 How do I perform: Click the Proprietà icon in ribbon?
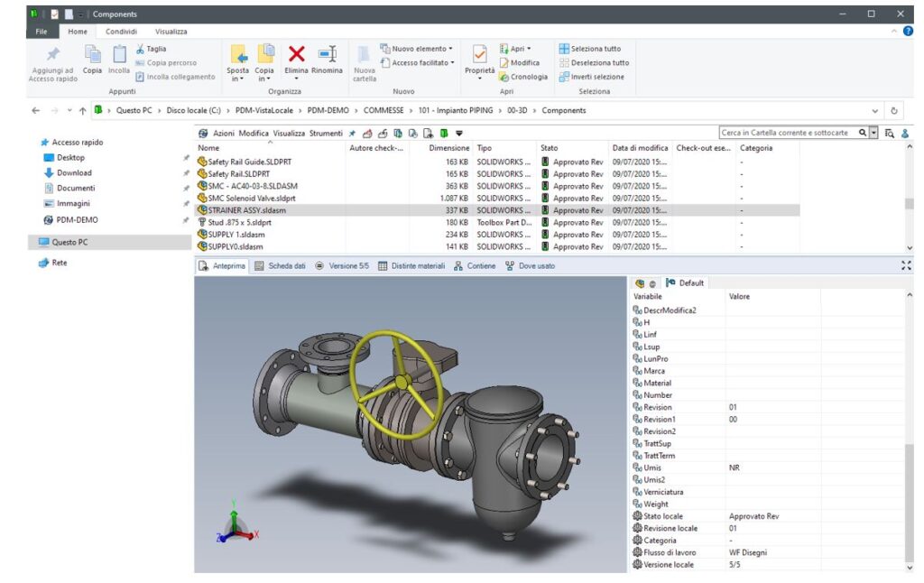pyautogui.click(x=480, y=52)
